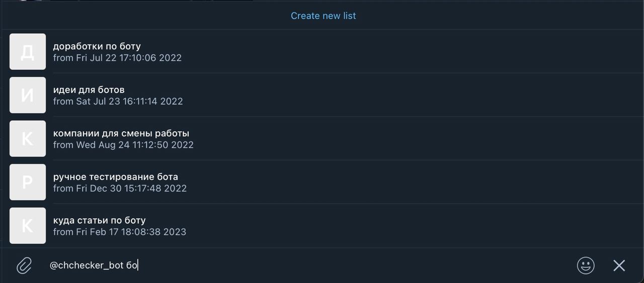The width and height of the screenshot is (644, 283).
Task: Click 'К' thumbnail beside 'компании для смены работы'
Action: 28,139
